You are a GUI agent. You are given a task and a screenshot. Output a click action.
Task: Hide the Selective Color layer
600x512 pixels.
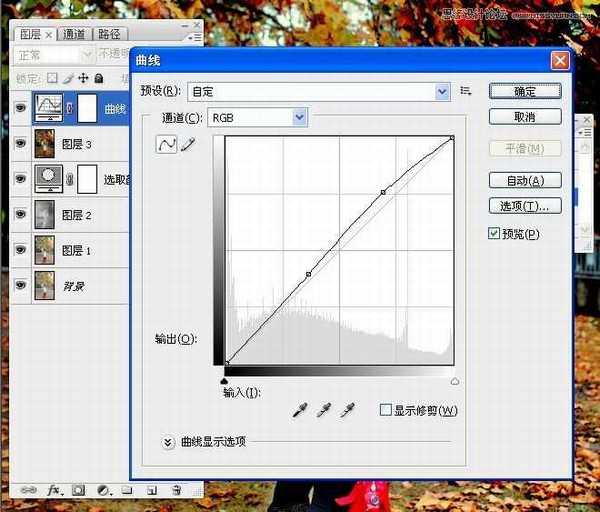[21, 179]
